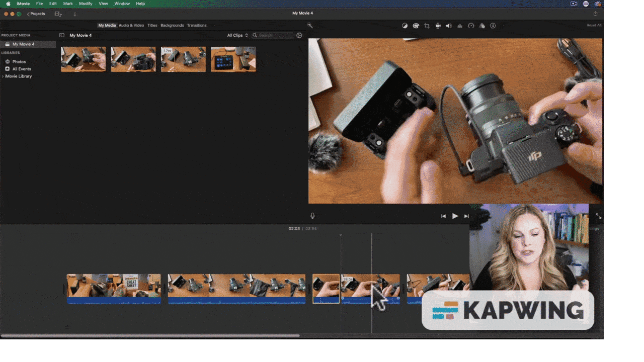Click the import media down-arrow icon
Viewport: 644px width, 362px height.
click(x=75, y=14)
